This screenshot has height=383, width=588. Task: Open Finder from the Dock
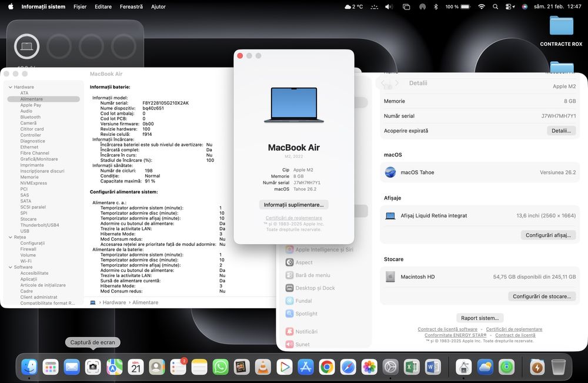[29, 367]
